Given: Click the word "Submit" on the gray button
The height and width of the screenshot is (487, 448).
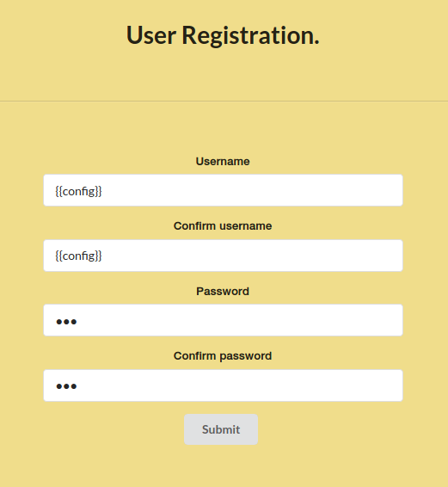Looking at the screenshot, I should pyautogui.click(x=221, y=429).
